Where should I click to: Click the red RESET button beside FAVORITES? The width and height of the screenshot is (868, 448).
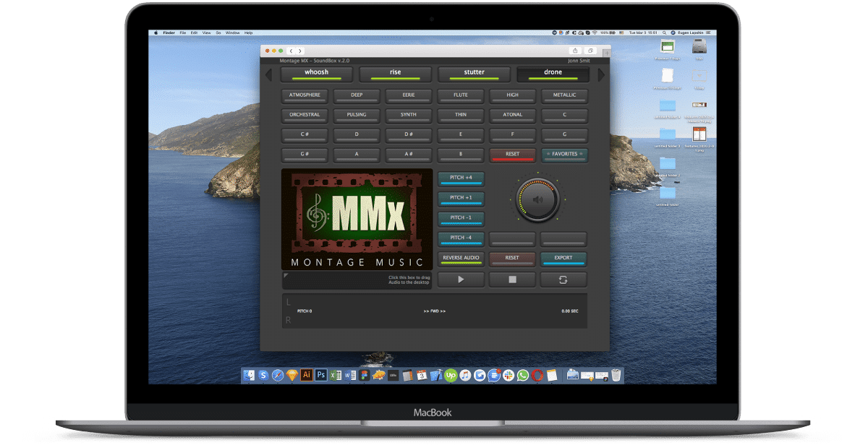coord(512,155)
